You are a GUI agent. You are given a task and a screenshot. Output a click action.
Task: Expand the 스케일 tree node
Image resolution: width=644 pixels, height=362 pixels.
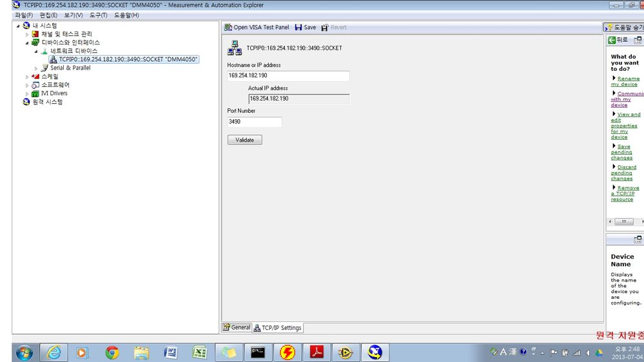coord(27,77)
